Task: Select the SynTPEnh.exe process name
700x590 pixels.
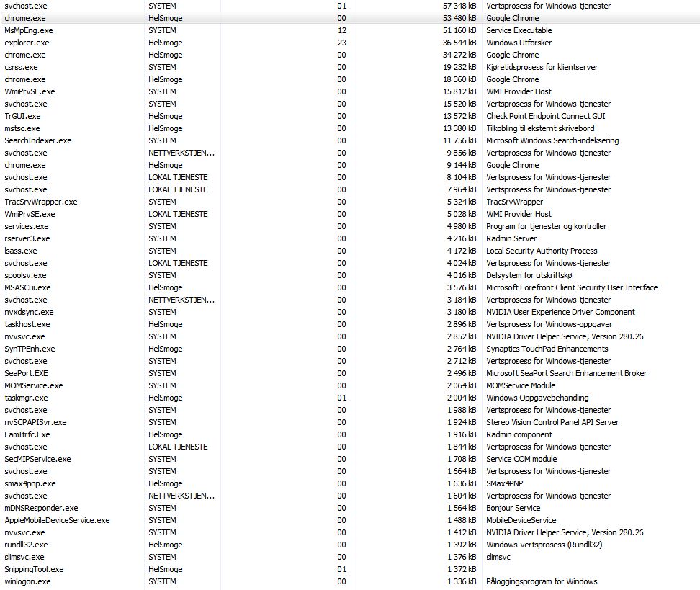Action: click(30, 349)
